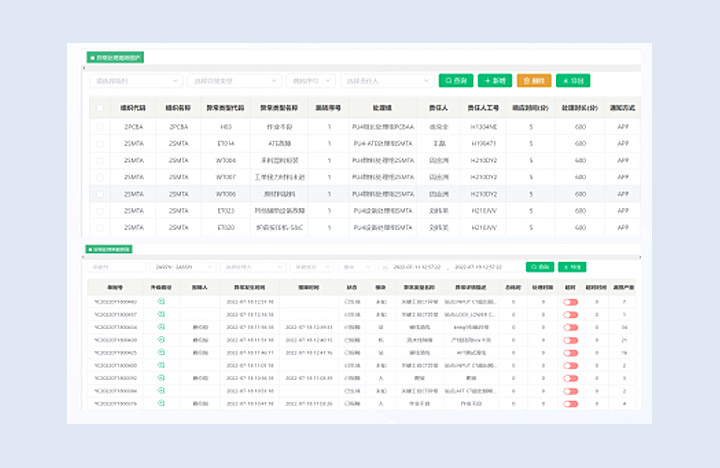This screenshot has height=468, width=720.
Task: Click upgrade path icon in second work-order row
Action: tap(160, 314)
